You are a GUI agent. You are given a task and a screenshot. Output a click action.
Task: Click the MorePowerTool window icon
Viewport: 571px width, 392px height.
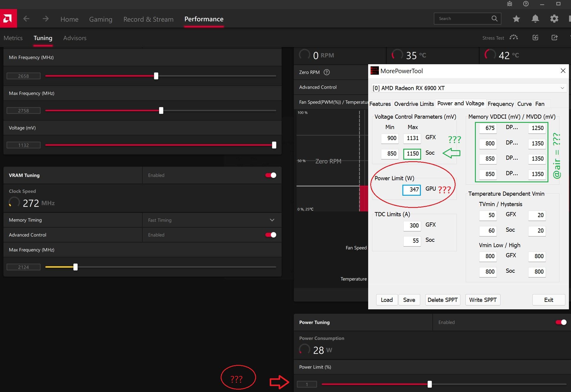(x=374, y=71)
